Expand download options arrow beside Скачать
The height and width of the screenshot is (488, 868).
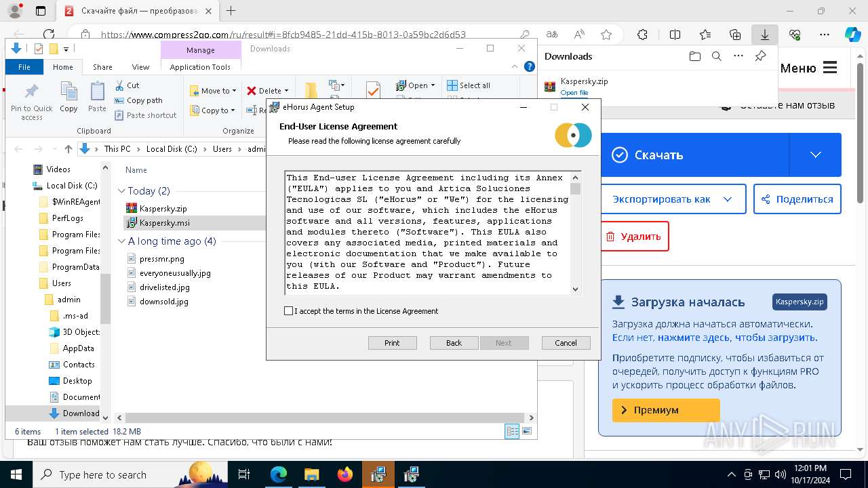pyautogui.click(x=815, y=155)
